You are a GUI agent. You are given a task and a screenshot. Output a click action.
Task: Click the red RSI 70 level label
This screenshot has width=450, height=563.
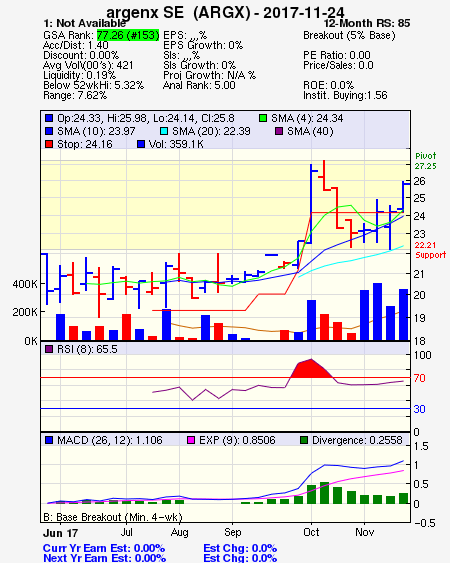click(x=419, y=378)
